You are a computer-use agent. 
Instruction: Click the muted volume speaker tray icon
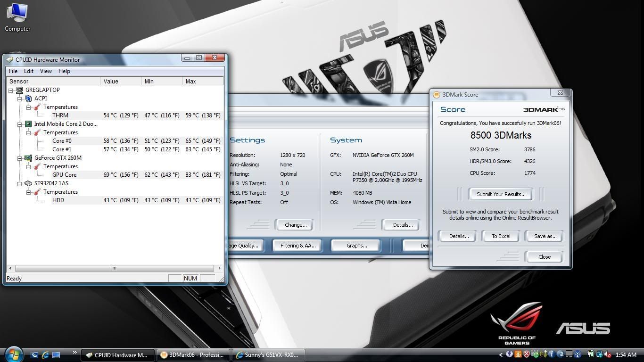608,354
